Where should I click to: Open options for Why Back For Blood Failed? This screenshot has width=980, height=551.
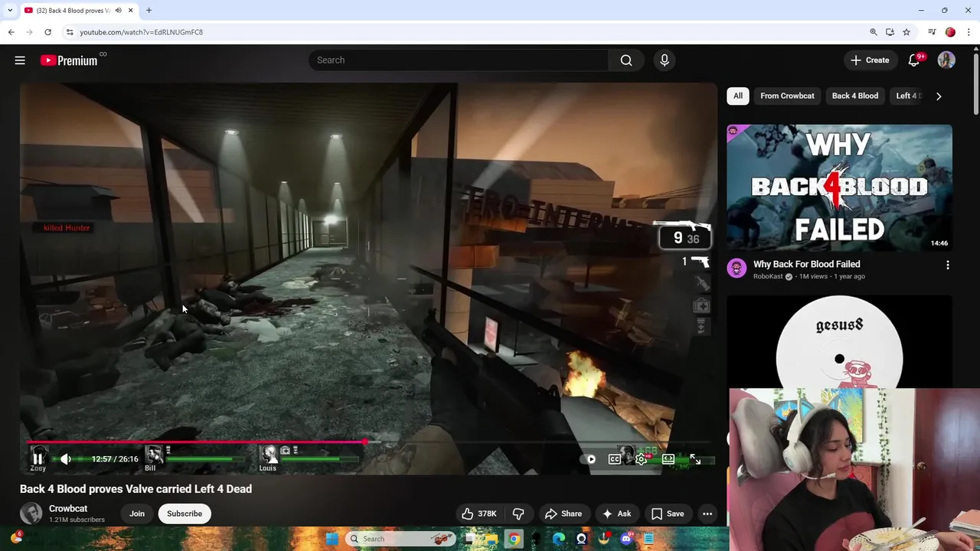[x=948, y=265]
